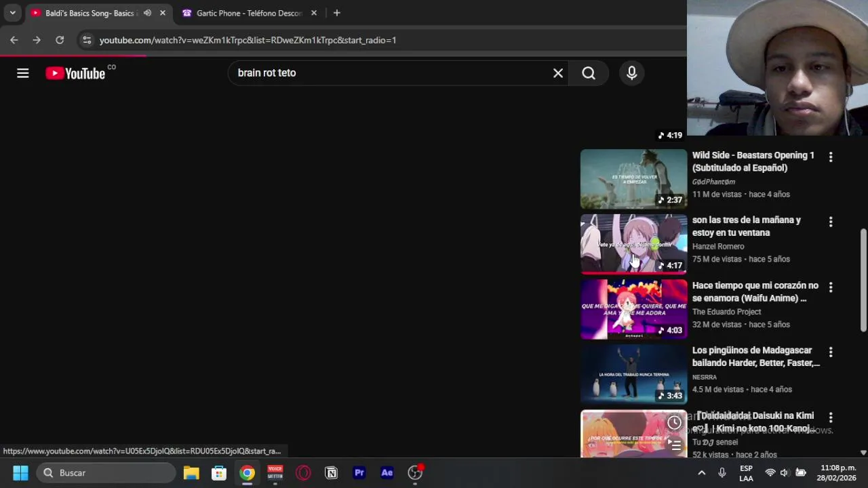Click The Eduardo Project channel name
868x488 pixels.
(726, 312)
